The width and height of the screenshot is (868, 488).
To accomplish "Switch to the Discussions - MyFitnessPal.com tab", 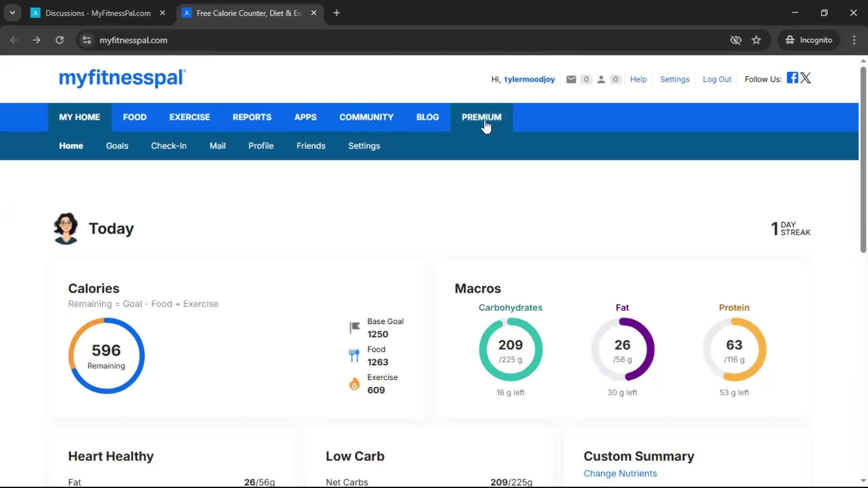I will tap(98, 13).
